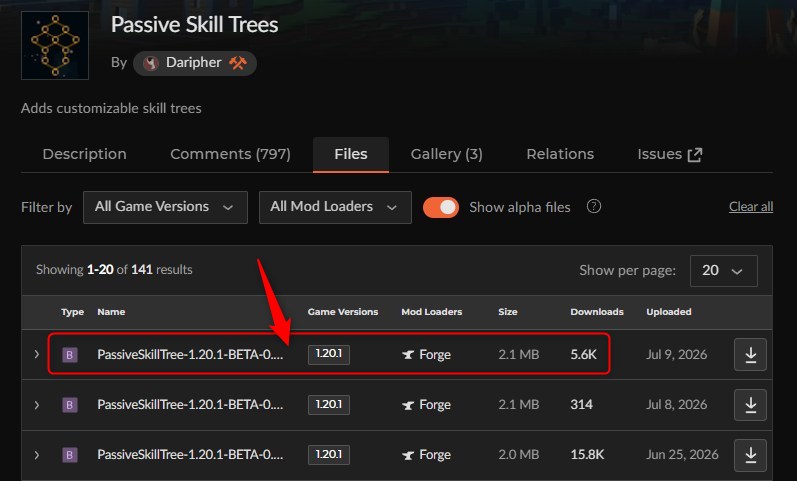Click the Jul 9, 2026 upload date
Image resolution: width=797 pixels, height=481 pixels.
point(677,354)
